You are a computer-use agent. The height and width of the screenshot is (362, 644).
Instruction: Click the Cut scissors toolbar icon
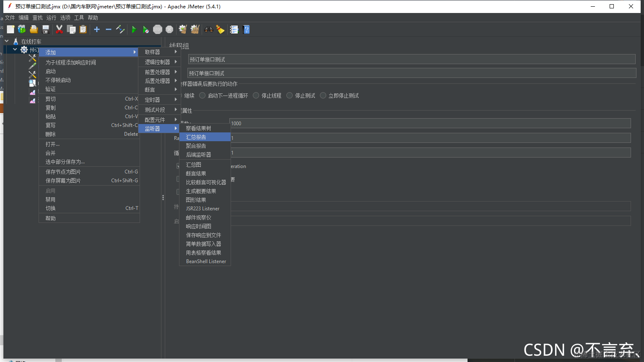click(59, 29)
